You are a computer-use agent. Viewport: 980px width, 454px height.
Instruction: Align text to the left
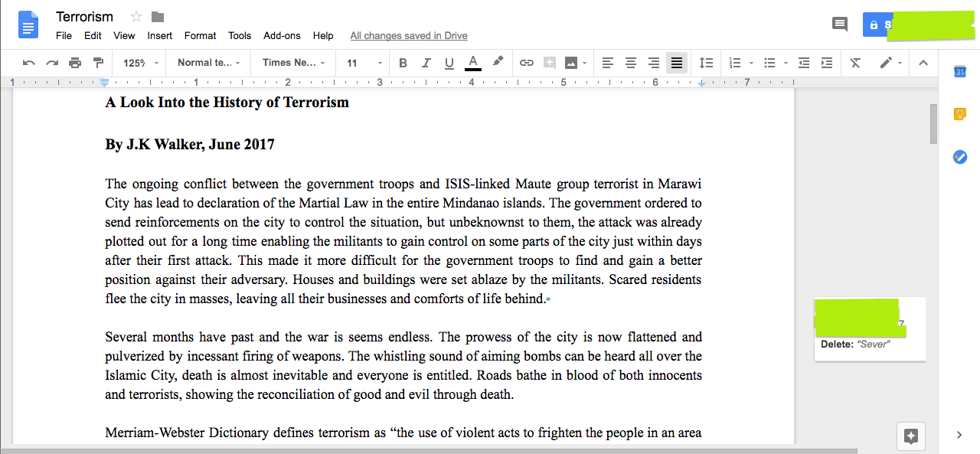607,63
